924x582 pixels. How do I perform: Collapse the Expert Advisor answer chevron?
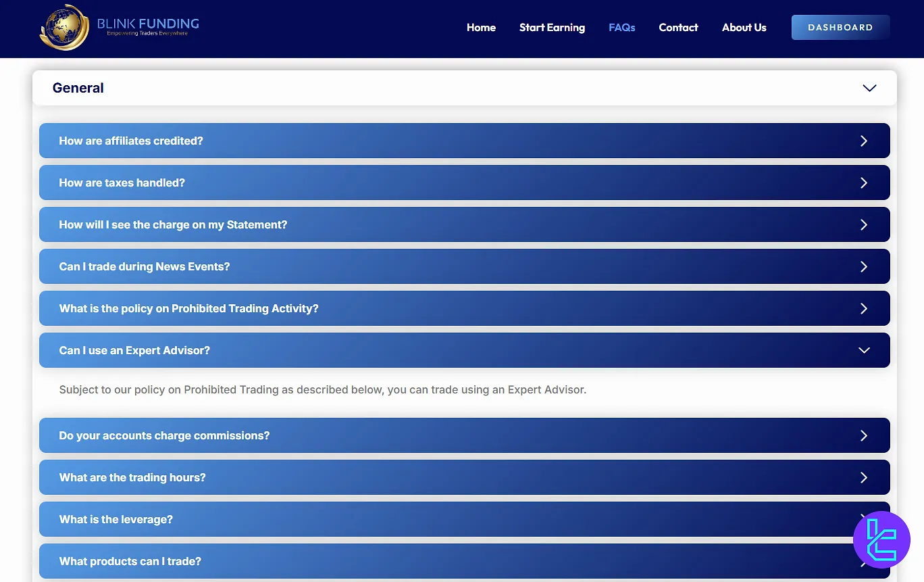tap(863, 350)
